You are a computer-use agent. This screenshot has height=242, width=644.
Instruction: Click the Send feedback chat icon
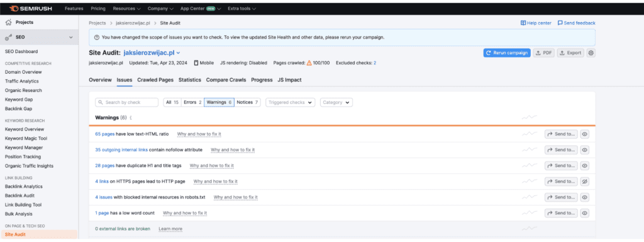560,23
